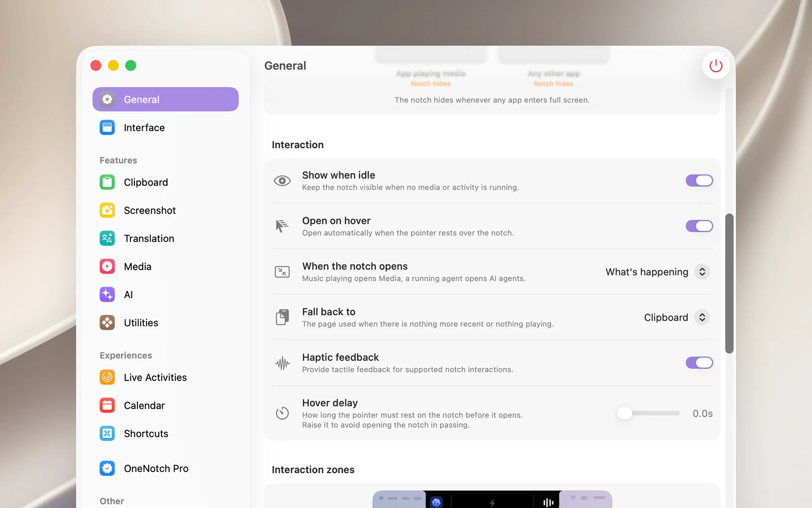Click the Hover delay slider knob

click(x=625, y=413)
